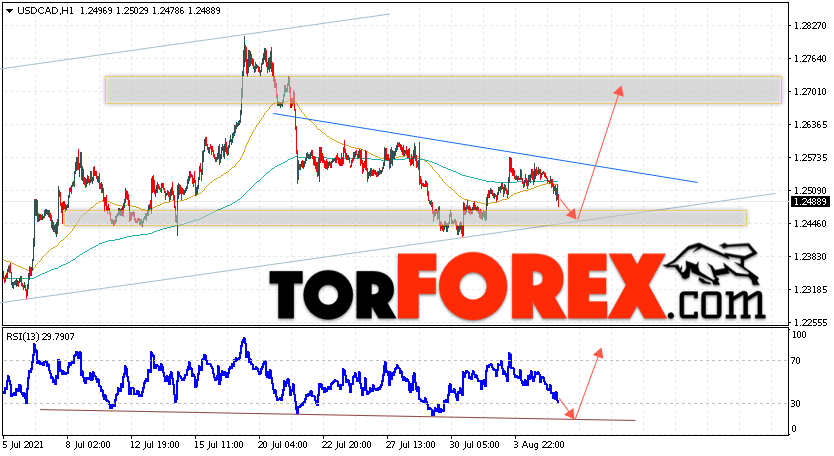Select the 1.28270 price scale value

[810, 26]
